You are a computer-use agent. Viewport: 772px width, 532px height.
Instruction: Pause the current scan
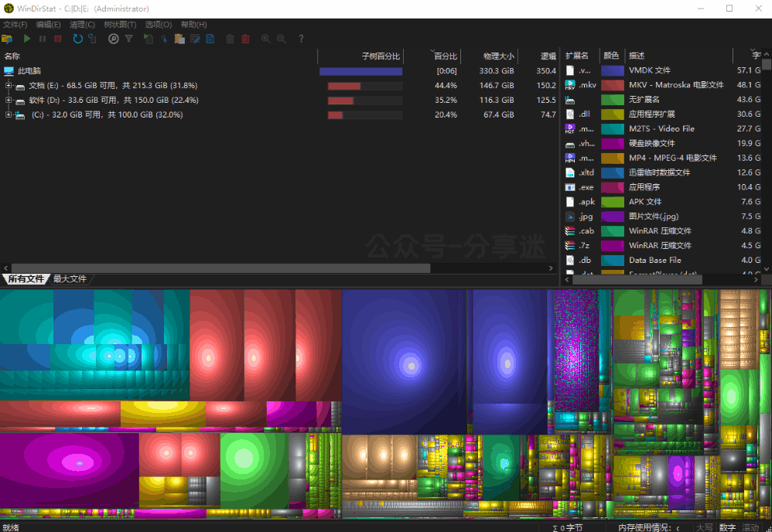pyautogui.click(x=43, y=38)
